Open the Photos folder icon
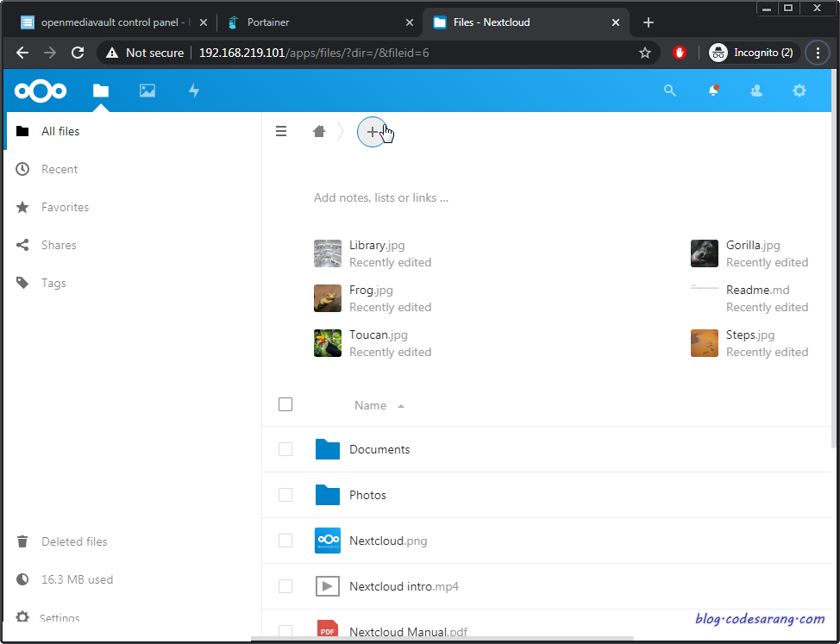Viewport: 840px width, 644px height. click(328, 495)
